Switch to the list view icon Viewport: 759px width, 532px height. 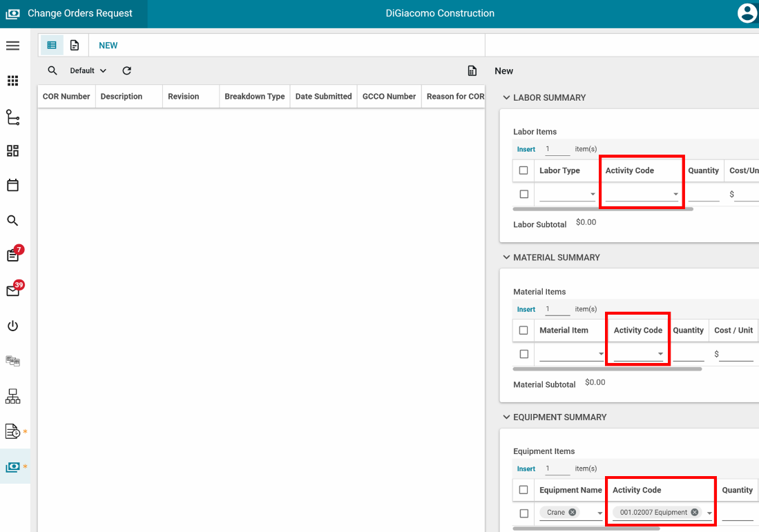(52, 46)
